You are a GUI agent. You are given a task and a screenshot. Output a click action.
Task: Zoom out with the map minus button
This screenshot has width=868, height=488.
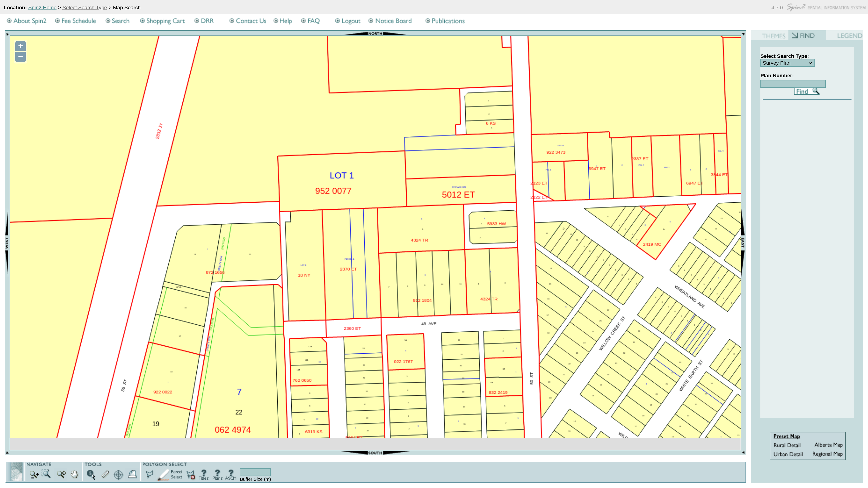coord(21,56)
